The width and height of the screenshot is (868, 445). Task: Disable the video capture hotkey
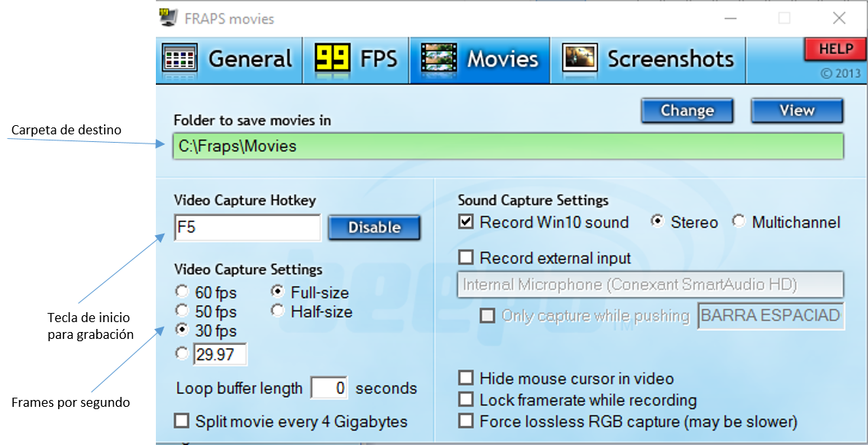[x=374, y=227]
